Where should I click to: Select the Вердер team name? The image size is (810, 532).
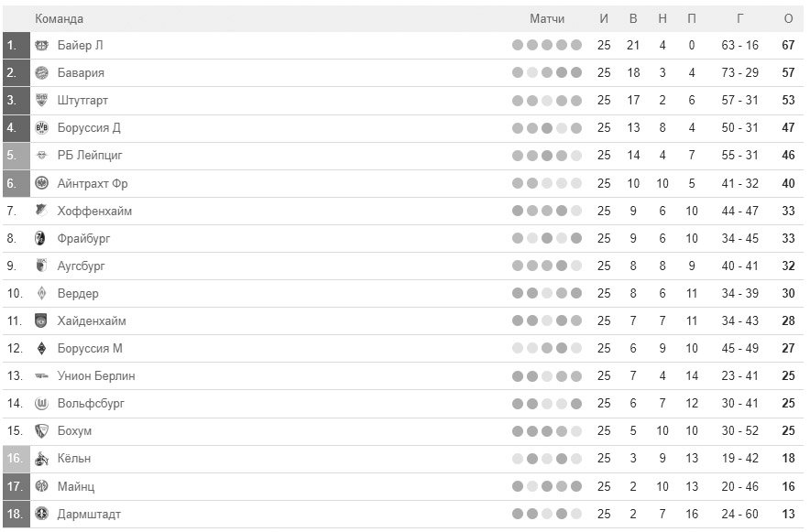coord(78,293)
